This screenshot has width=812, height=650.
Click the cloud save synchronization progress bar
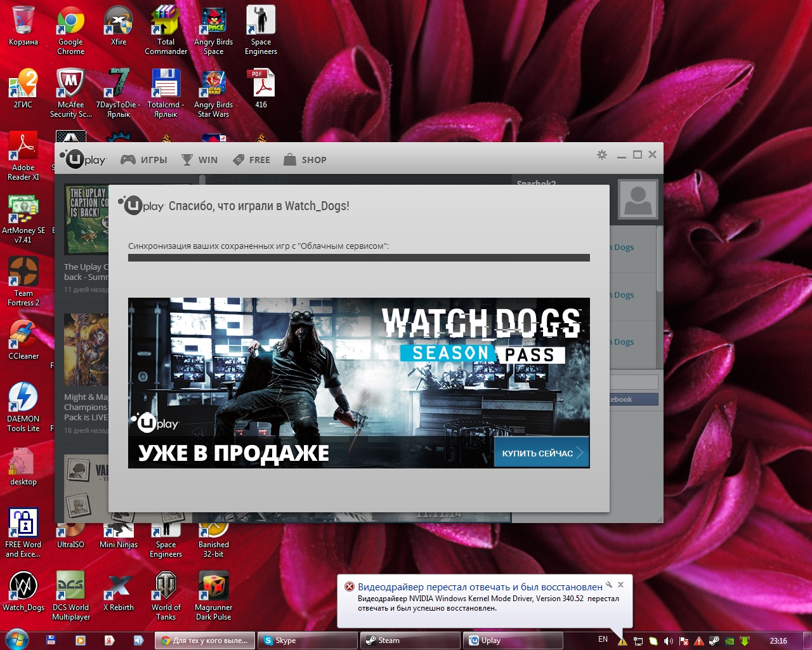click(x=359, y=258)
